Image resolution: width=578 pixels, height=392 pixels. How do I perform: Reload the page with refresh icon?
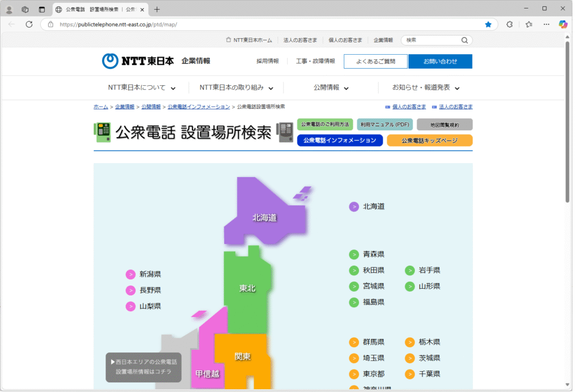click(29, 25)
